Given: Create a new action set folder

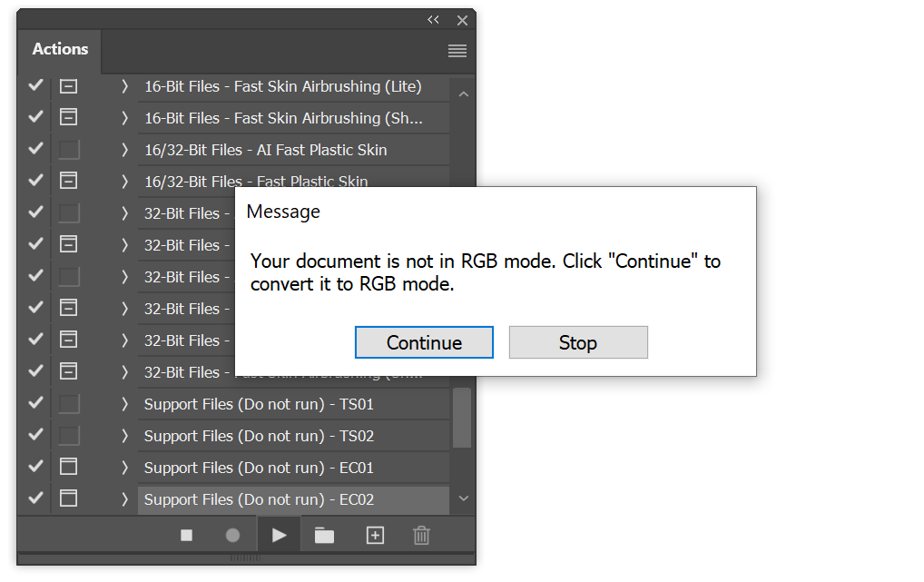Looking at the screenshot, I should click(324, 536).
